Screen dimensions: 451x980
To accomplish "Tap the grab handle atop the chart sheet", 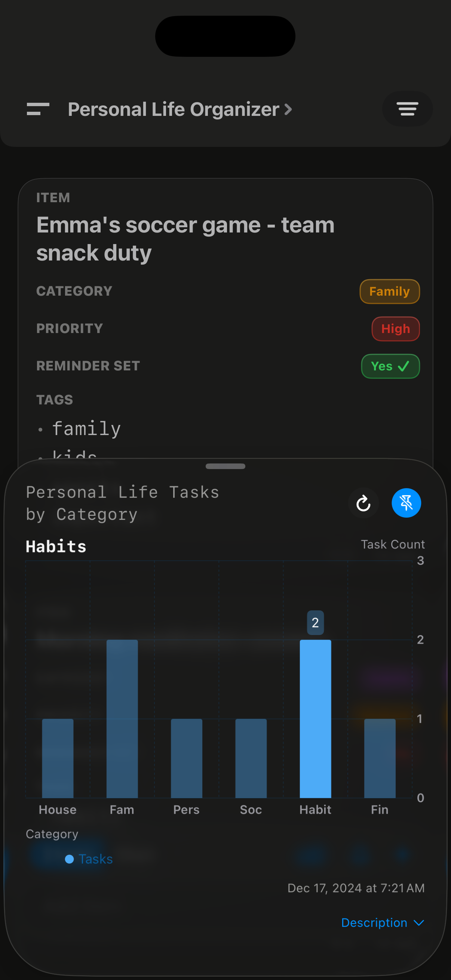I will (x=225, y=466).
